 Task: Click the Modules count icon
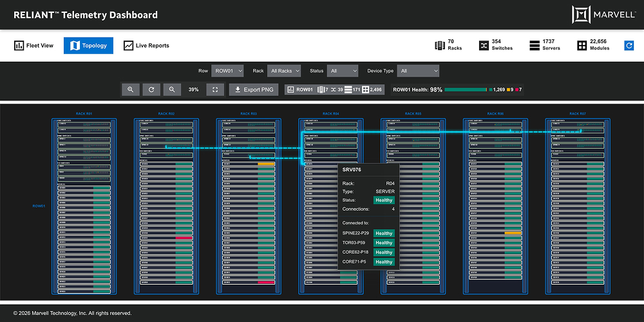coord(582,46)
